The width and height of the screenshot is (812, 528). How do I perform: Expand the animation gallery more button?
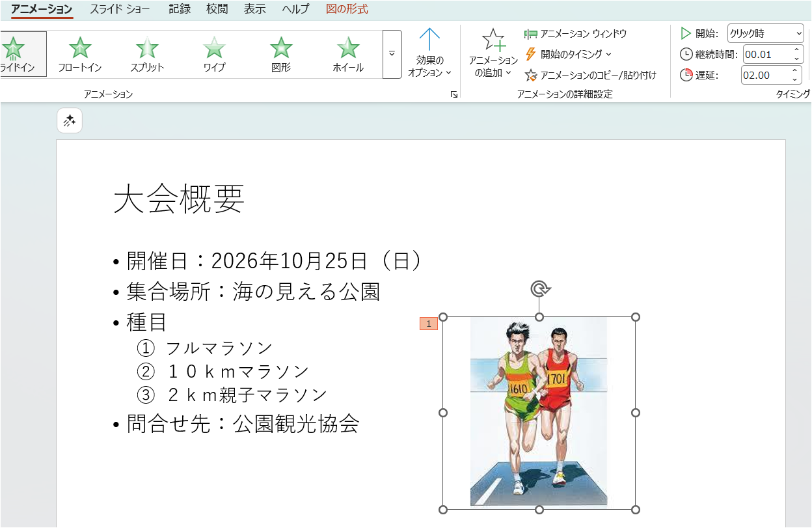click(392, 54)
